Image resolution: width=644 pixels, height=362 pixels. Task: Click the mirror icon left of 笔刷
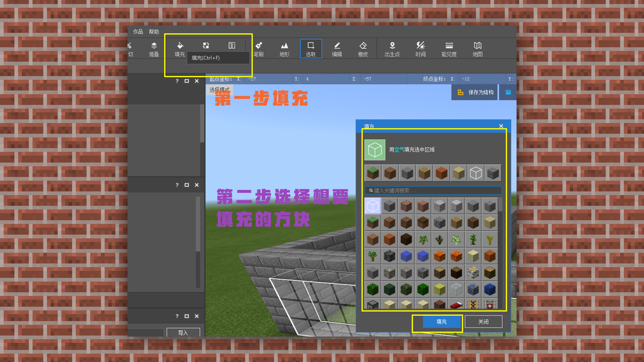[x=232, y=46]
